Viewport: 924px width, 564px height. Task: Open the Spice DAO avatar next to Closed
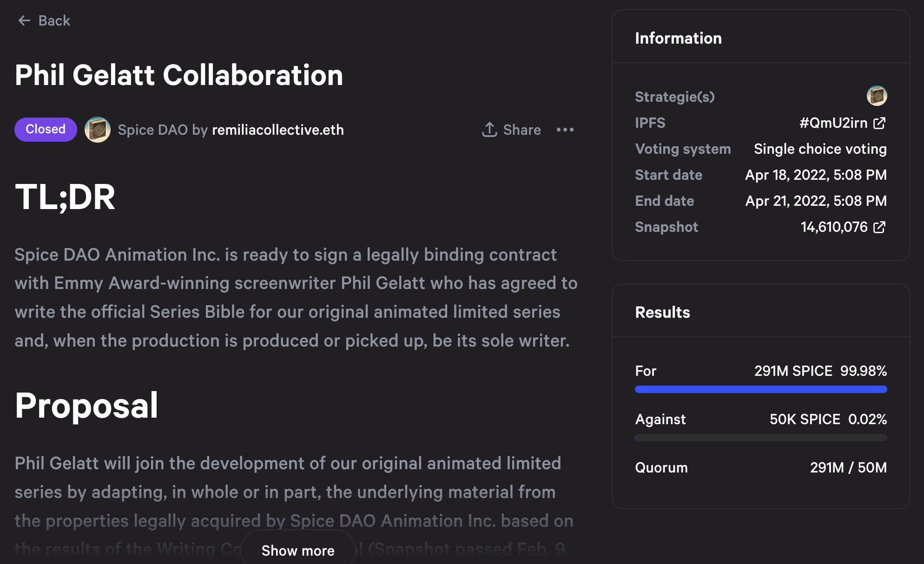pos(98,130)
